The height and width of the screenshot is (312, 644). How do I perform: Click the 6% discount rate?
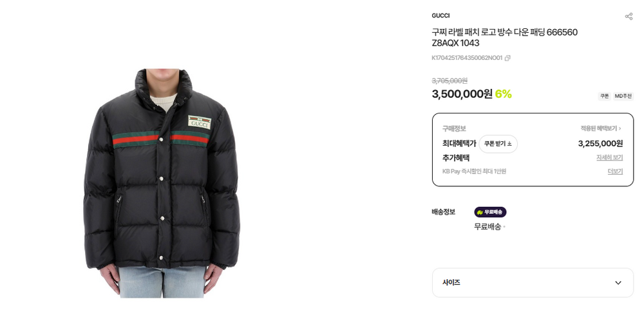pos(503,94)
